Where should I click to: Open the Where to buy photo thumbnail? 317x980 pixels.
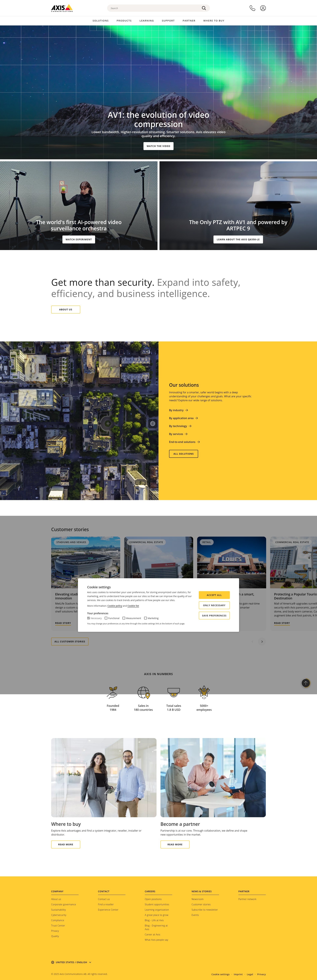point(104,778)
